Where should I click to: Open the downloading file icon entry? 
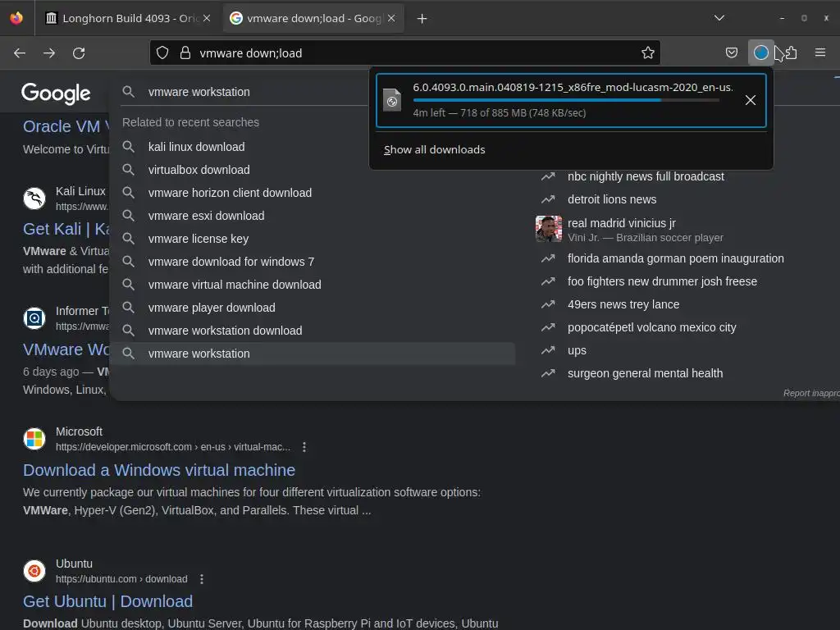(x=392, y=100)
